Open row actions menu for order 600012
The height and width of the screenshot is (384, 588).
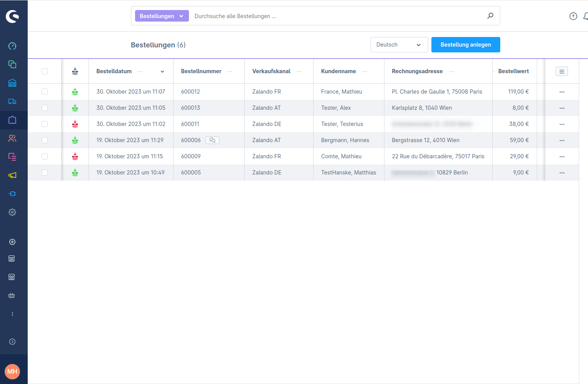[x=562, y=92]
